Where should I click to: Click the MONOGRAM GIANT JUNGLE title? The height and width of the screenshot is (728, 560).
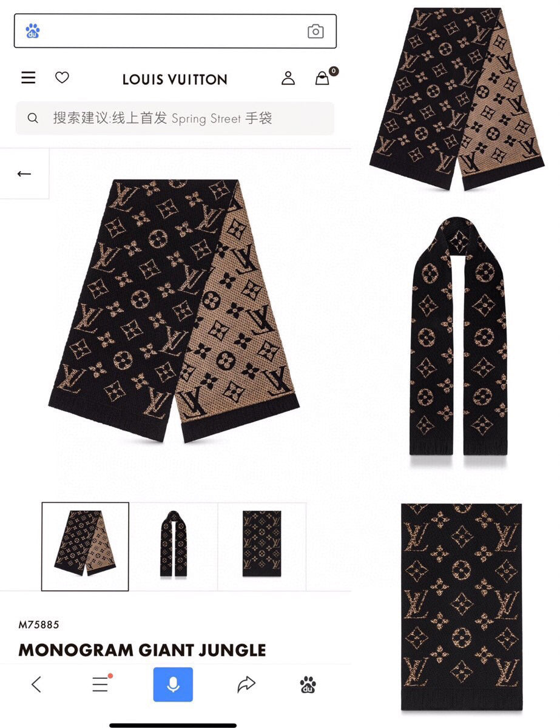coord(142,650)
